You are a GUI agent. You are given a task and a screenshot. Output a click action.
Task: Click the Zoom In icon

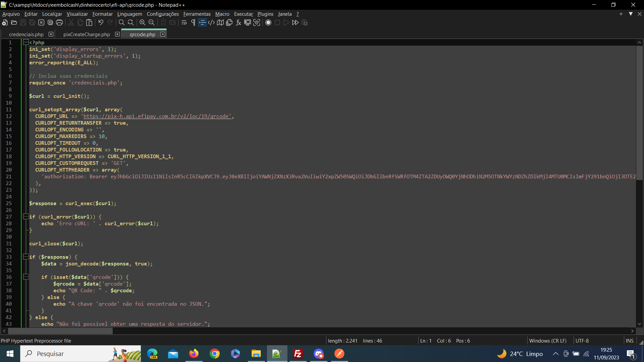(x=142, y=22)
